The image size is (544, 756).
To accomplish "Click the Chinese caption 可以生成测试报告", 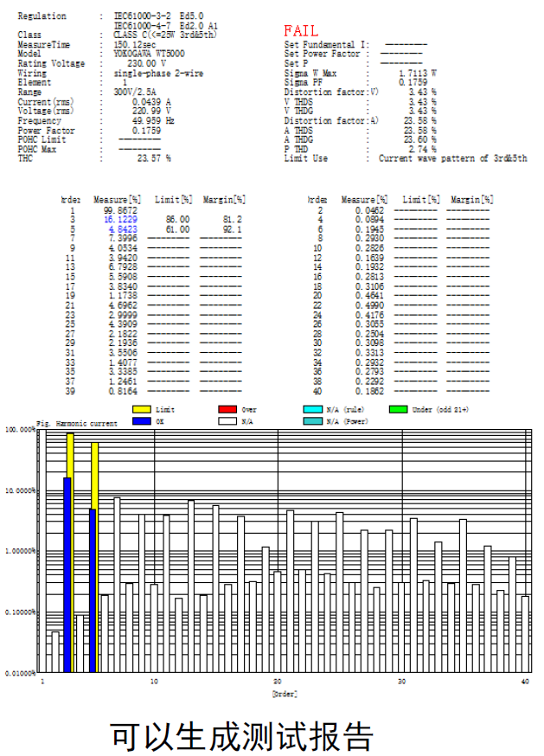I will point(242,735).
